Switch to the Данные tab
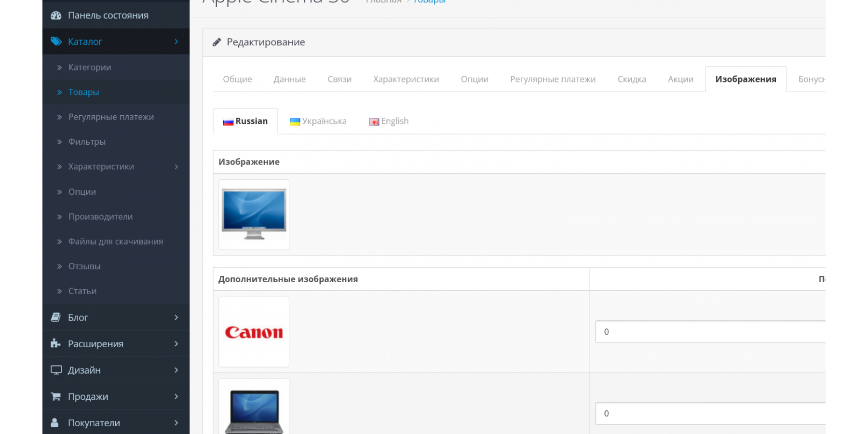Screen dimensions: 868x434 pyautogui.click(x=289, y=79)
